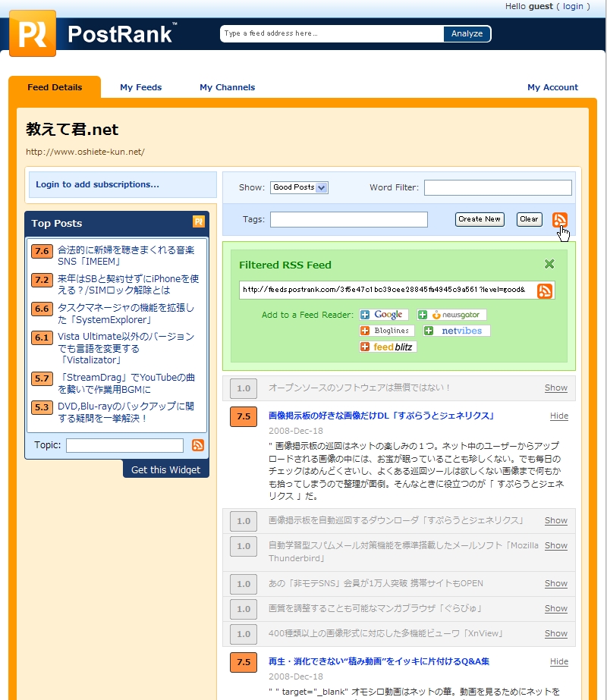Switch to the Feed Details tab

point(55,87)
